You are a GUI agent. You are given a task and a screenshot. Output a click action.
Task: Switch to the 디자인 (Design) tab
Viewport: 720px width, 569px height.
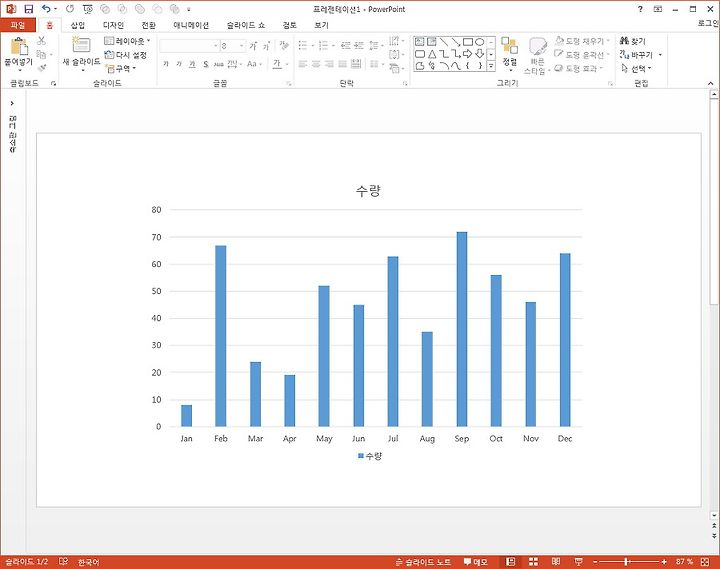[113, 25]
